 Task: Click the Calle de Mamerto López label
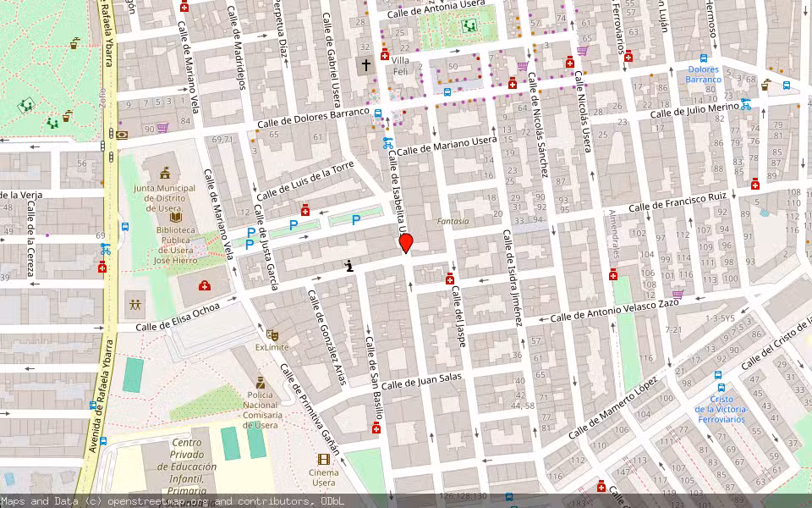coord(612,408)
